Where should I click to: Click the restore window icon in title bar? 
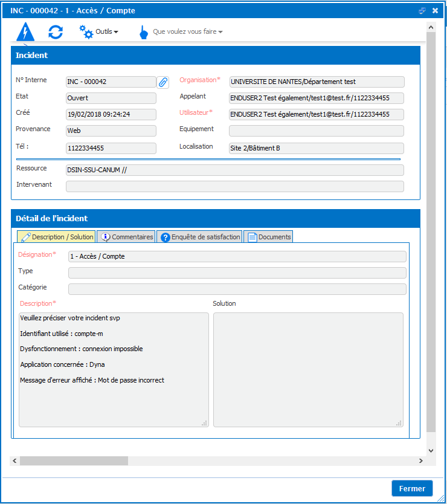coord(422,11)
